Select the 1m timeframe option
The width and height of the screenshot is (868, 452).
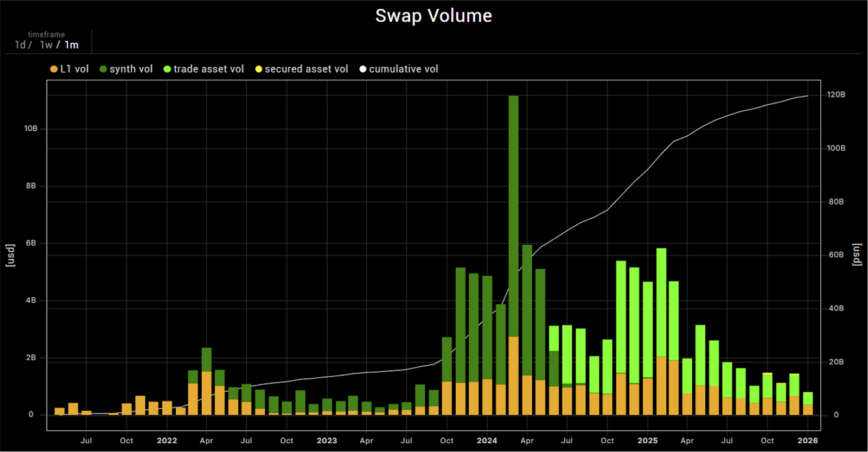coord(72,45)
